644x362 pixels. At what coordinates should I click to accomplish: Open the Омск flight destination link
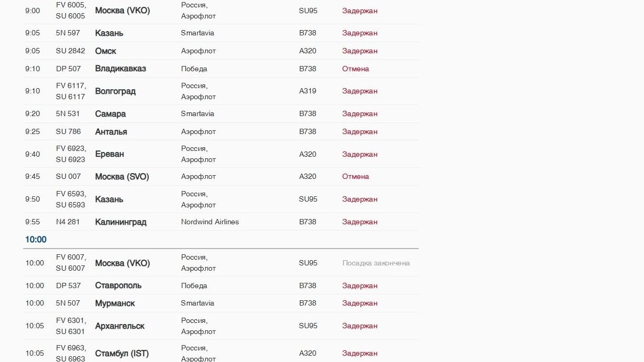tap(105, 51)
